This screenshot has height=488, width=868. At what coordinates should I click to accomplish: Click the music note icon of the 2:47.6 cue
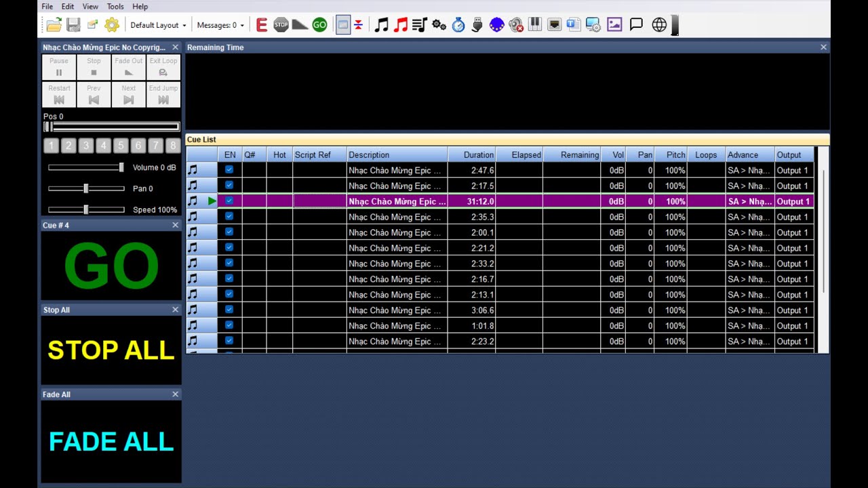click(x=193, y=170)
